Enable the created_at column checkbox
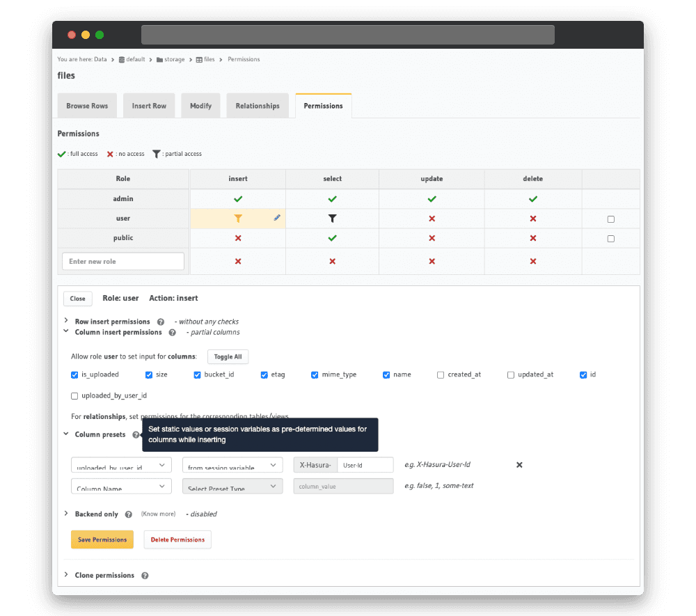 coord(441,374)
